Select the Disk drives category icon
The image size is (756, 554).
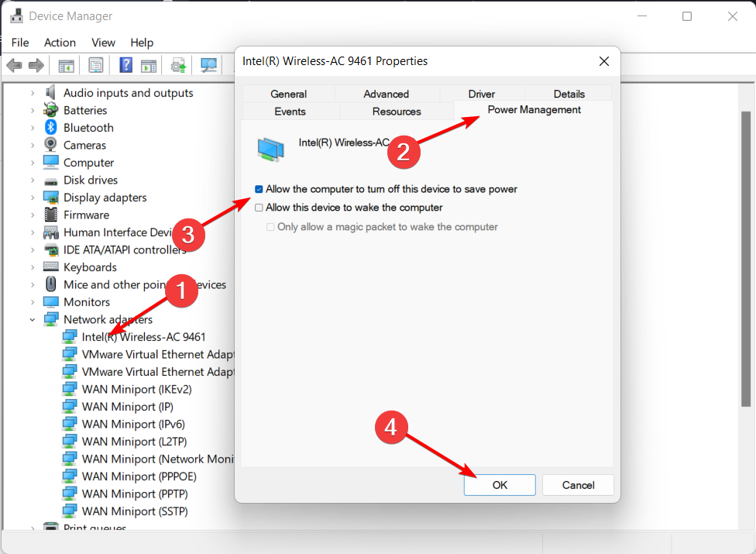[x=50, y=181]
